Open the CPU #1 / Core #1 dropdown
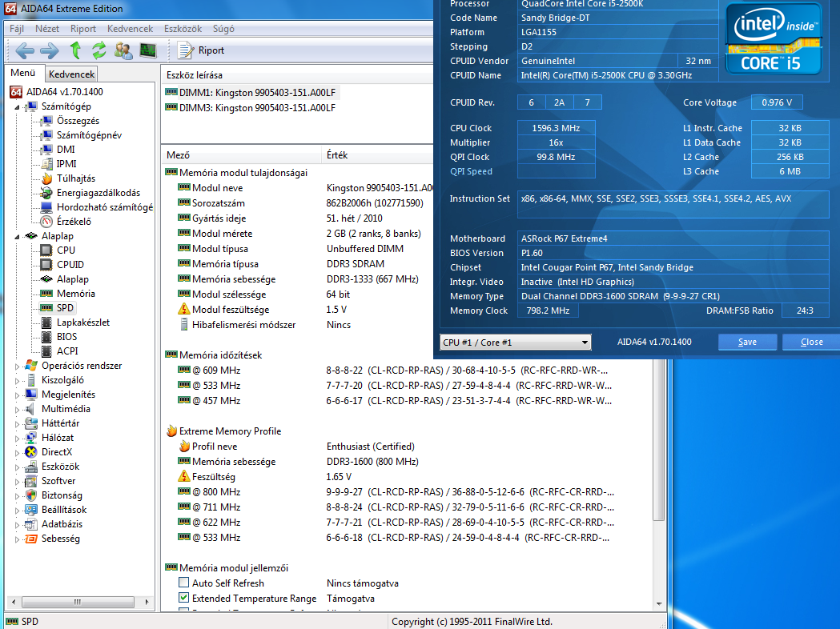The width and height of the screenshot is (840, 629). point(516,342)
